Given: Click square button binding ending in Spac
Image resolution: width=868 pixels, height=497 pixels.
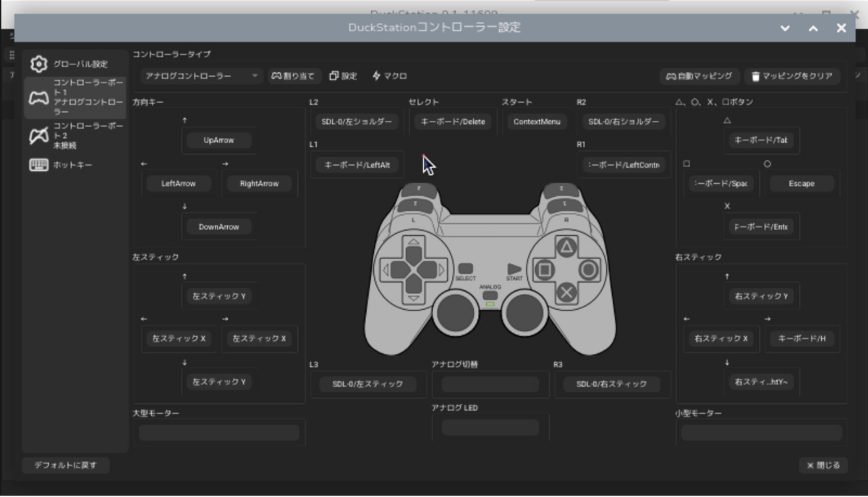Looking at the screenshot, I should coord(721,184).
